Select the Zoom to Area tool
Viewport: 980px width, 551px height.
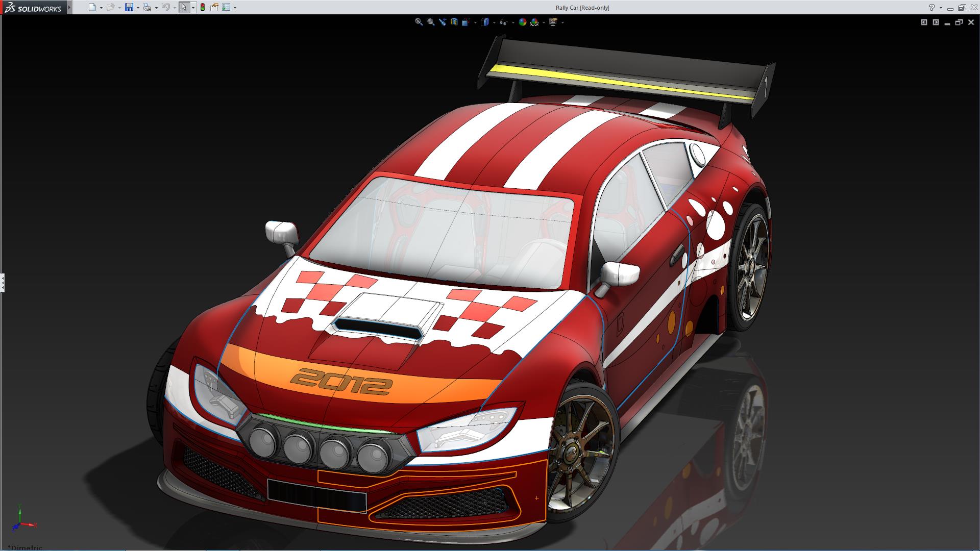coord(430,22)
